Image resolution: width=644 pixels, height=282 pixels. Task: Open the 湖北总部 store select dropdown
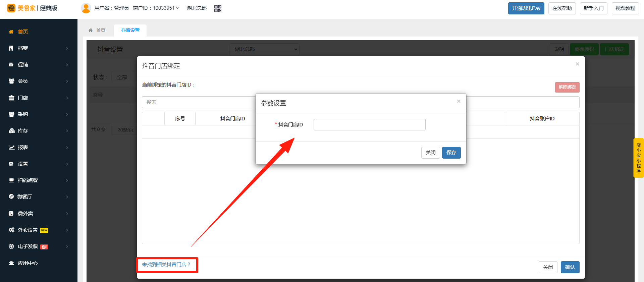264,49
